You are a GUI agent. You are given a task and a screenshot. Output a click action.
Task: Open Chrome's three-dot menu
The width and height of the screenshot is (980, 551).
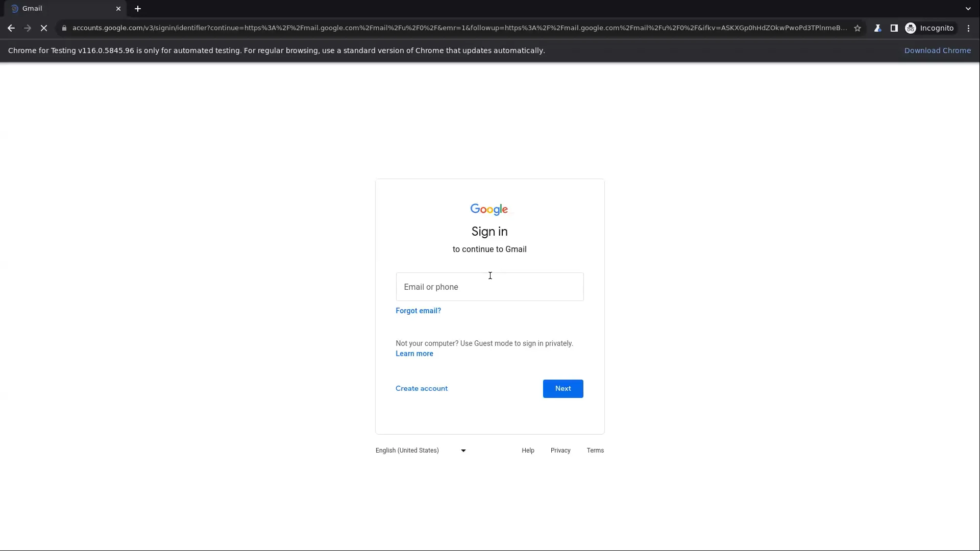point(968,28)
